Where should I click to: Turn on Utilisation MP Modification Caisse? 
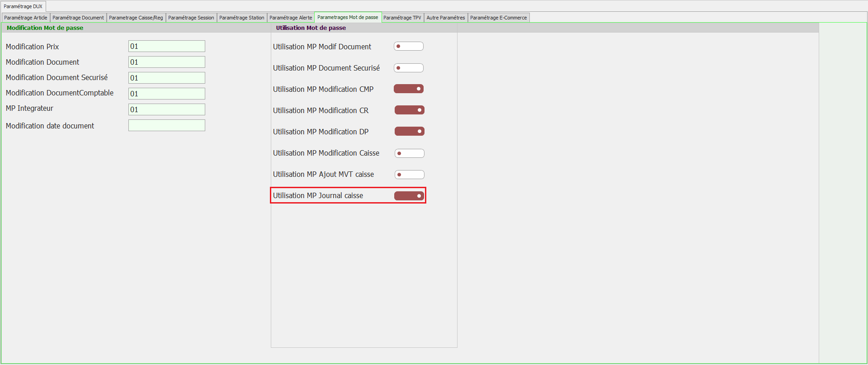(x=410, y=153)
